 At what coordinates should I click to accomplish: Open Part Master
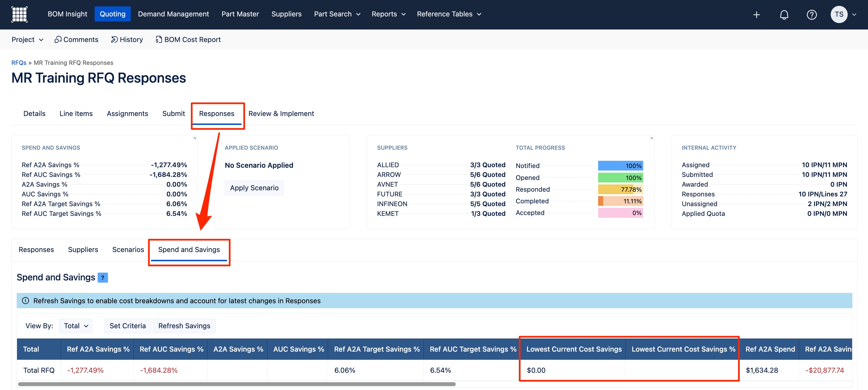(x=240, y=14)
